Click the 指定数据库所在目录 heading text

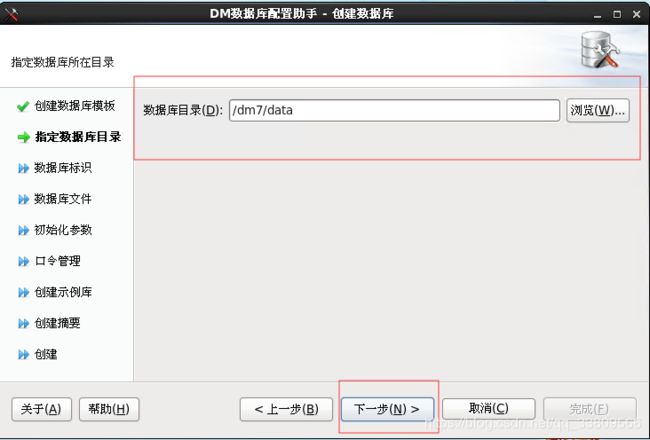[x=63, y=63]
